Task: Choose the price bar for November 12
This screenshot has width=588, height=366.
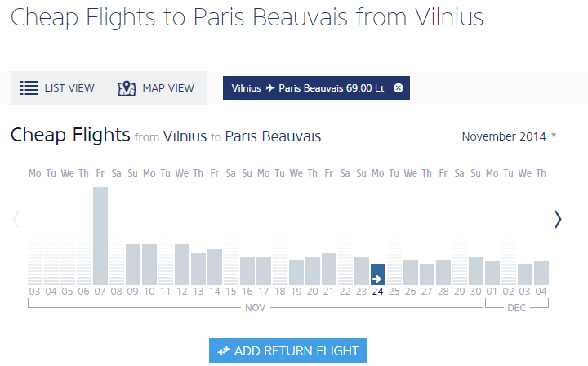Action: 182,264
